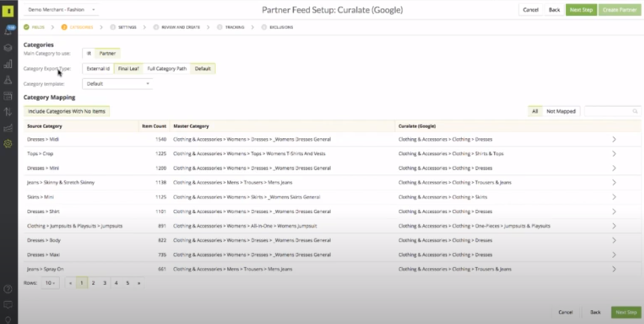Open the notifications bell in sidebar
Viewport: 644px width, 324px height.
8,31
